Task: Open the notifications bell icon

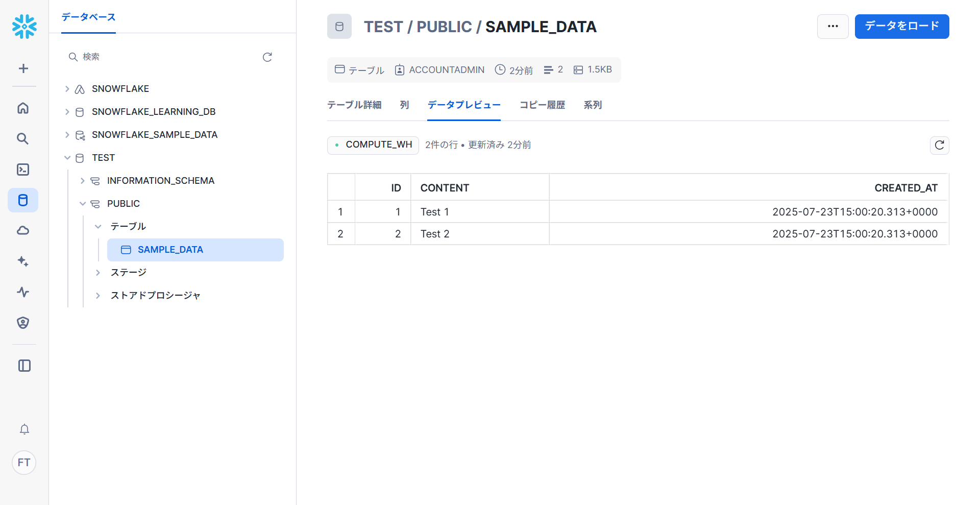Action: (24, 429)
